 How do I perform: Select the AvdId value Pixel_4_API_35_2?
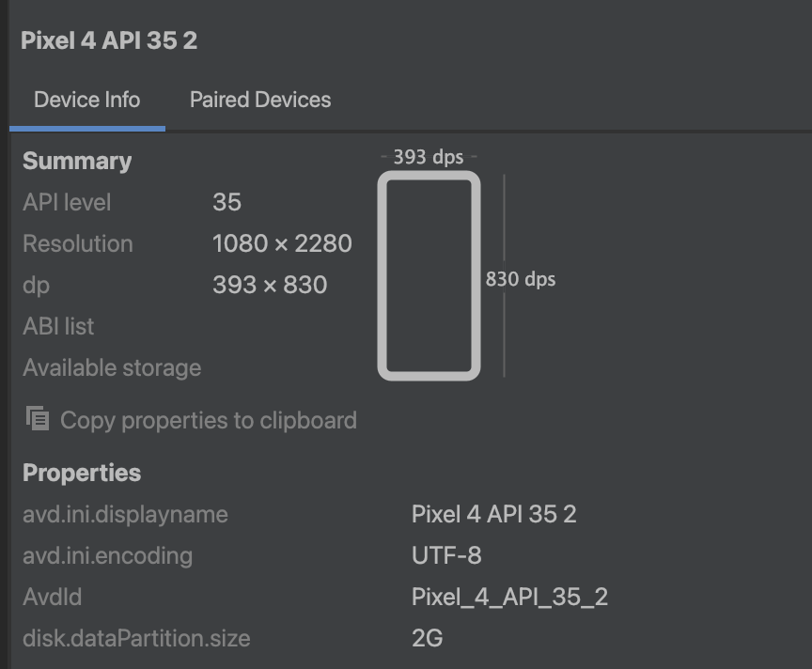pos(509,597)
